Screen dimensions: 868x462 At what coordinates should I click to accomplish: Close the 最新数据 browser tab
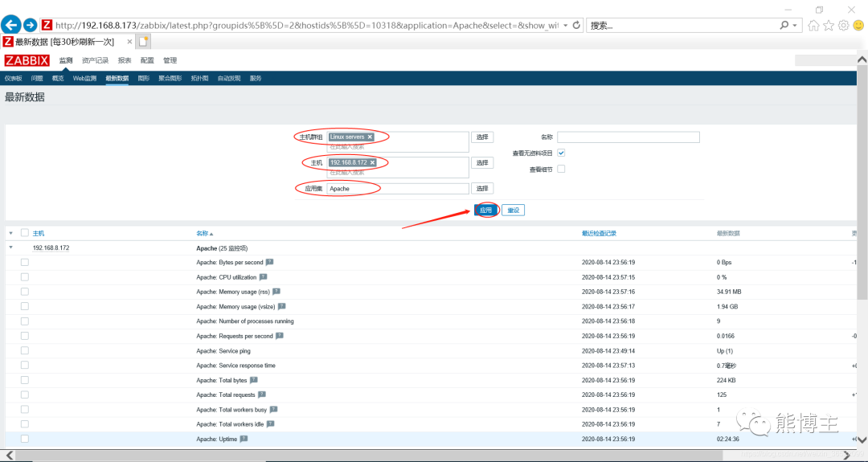[x=129, y=42]
